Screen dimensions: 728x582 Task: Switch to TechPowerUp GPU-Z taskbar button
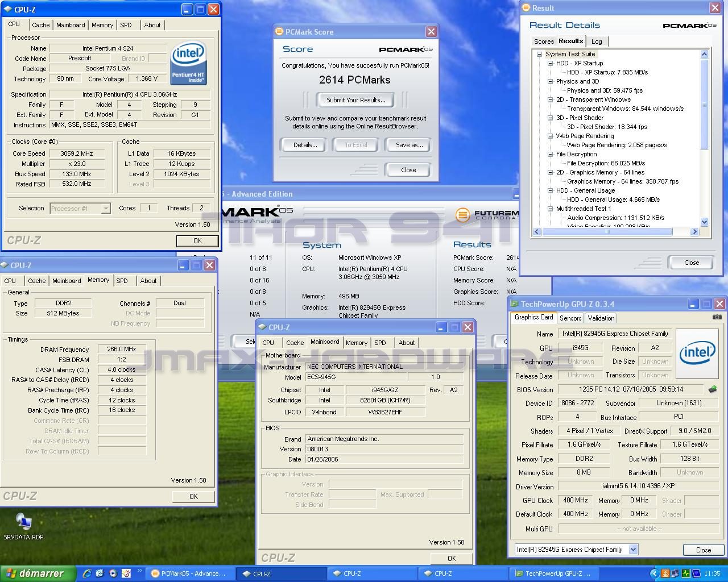click(553, 573)
